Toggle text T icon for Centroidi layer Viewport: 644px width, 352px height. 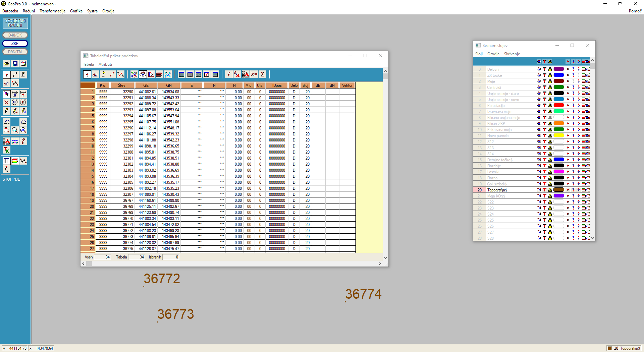click(x=545, y=87)
